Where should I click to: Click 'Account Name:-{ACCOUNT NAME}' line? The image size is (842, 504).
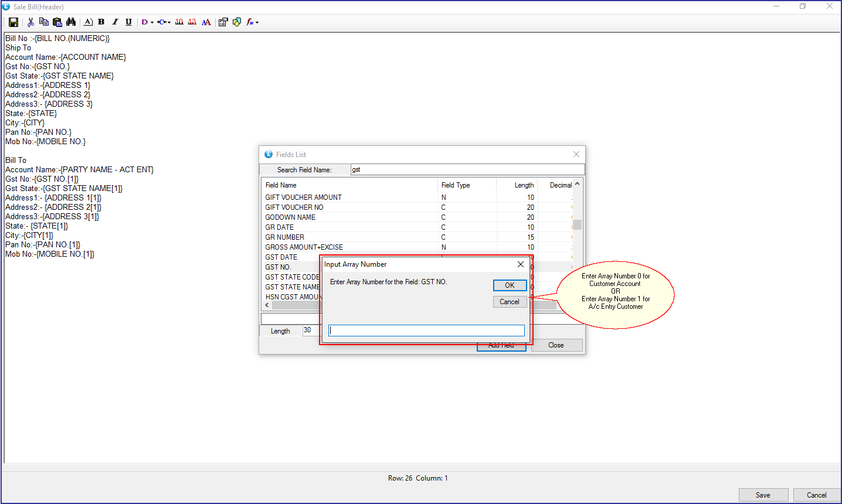66,57
